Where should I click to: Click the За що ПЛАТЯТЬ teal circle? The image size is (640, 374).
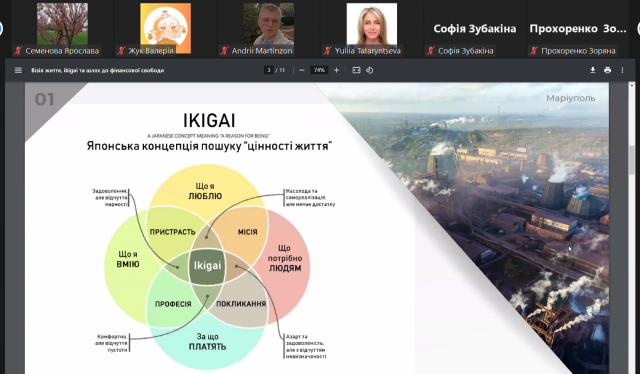coord(207,342)
